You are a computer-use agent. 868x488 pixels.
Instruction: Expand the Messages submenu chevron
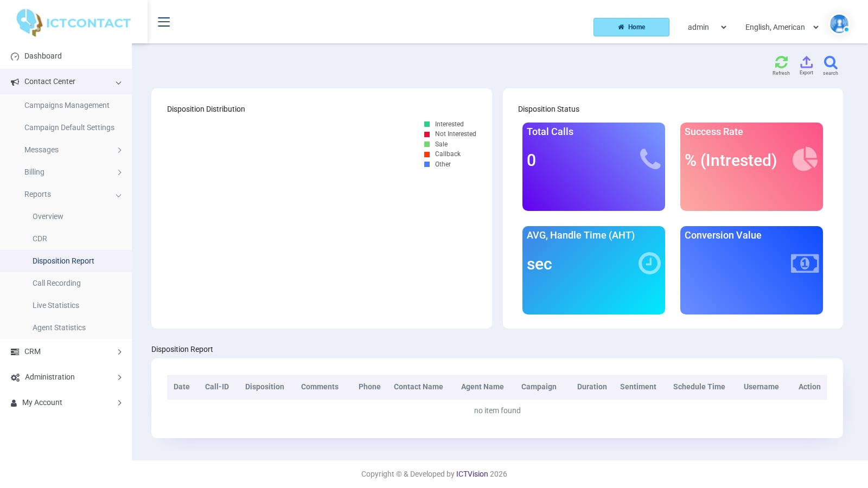pyautogui.click(x=119, y=150)
